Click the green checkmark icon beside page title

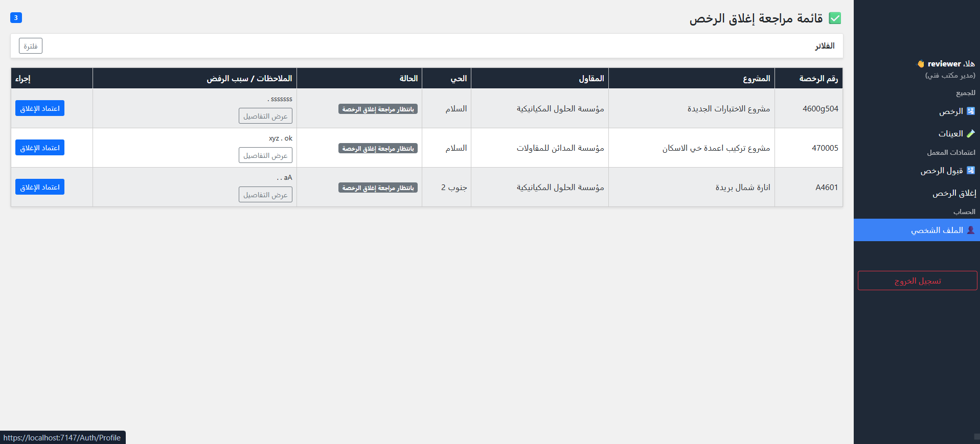click(835, 18)
